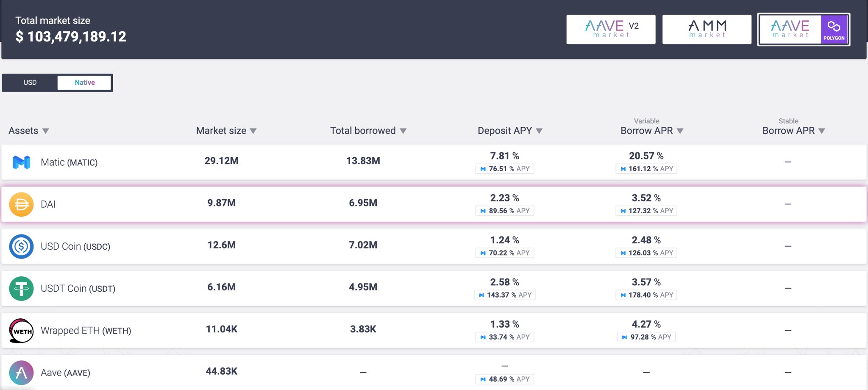Switch to the AMM market
The width and height of the screenshot is (868, 390).
coord(707,29)
